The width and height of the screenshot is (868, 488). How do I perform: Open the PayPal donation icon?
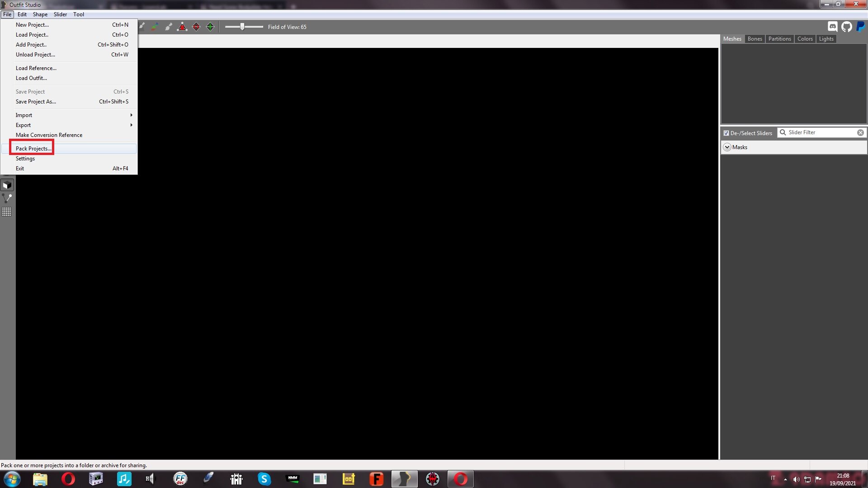(861, 27)
